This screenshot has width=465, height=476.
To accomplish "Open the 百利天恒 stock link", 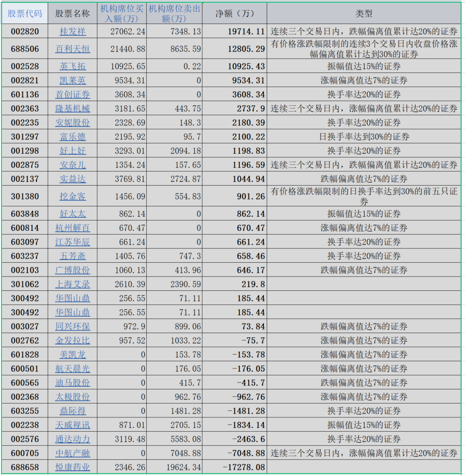I will tap(73, 49).
